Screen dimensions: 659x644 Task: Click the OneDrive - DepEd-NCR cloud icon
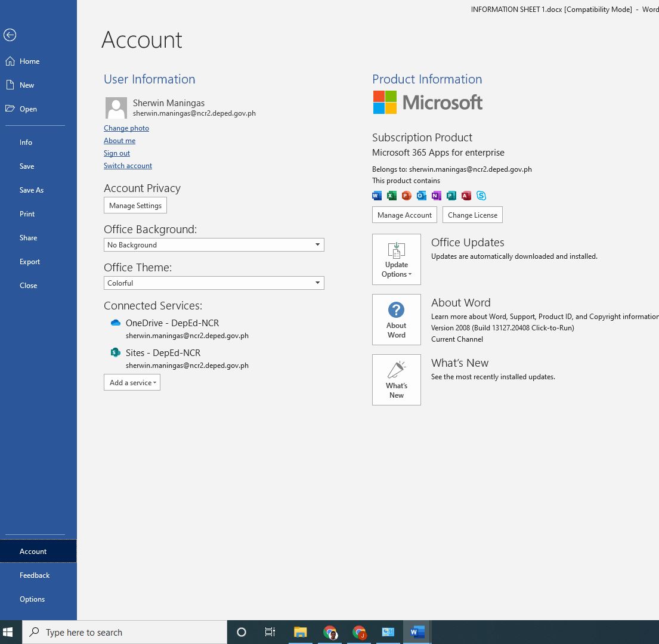115,323
